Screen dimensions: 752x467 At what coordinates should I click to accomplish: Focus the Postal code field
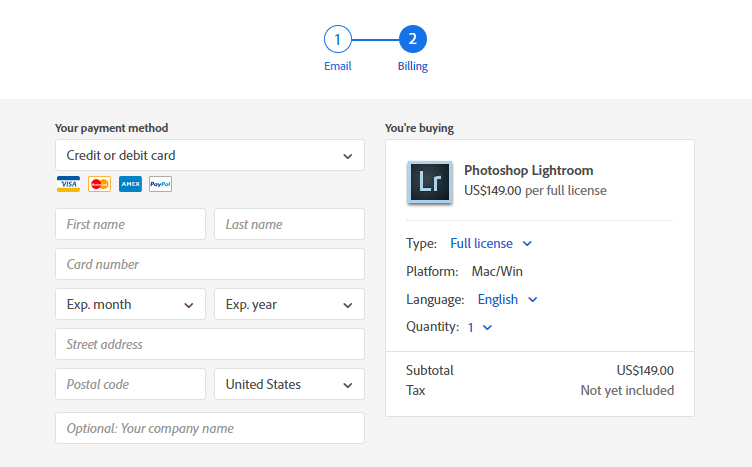tap(130, 384)
